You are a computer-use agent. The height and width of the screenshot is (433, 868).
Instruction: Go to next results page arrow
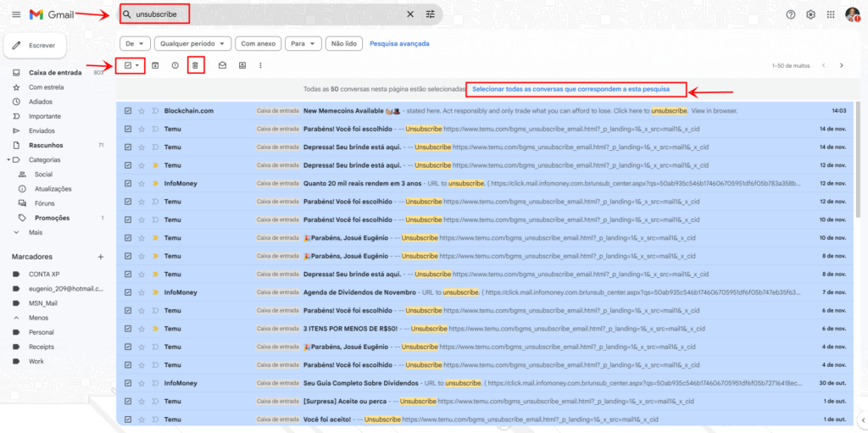tap(842, 65)
